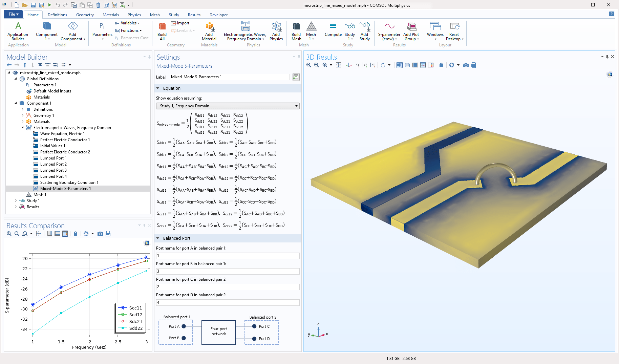Click Zoom Extents in the 3D Results toolbar
The width and height of the screenshot is (619, 364).
coord(338,65)
